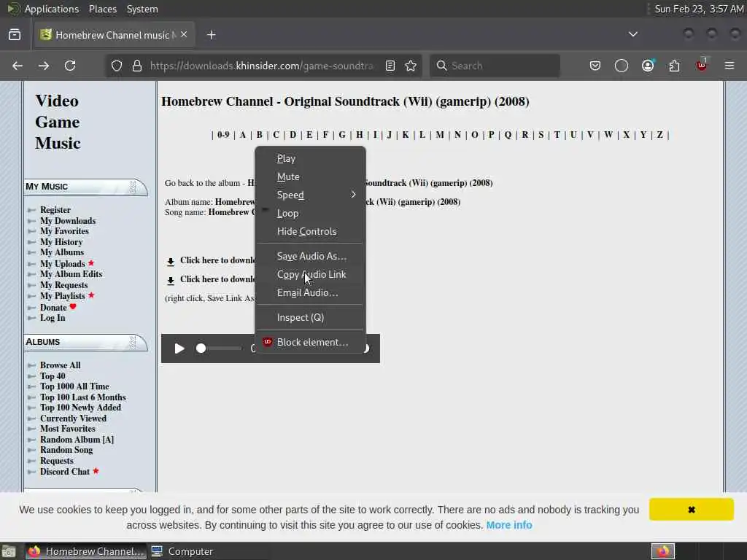The height and width of the screenshot is (560, 747).
Task: Open the Register link
Action: coord(55,209)
